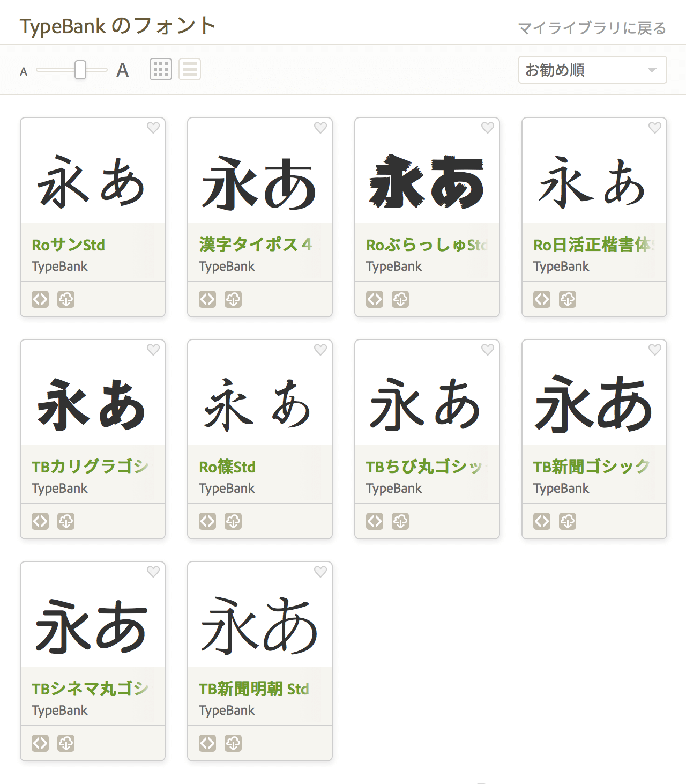
Task: Click web use icon for TBカリグラゴシ
Action: pyautogui.click(x=40, y=521)
